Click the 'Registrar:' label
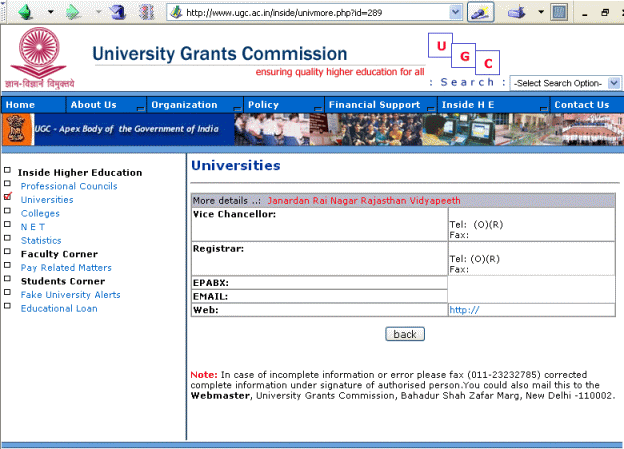The height and width of the screenshot is (449, 624). (x=218, y=249)
